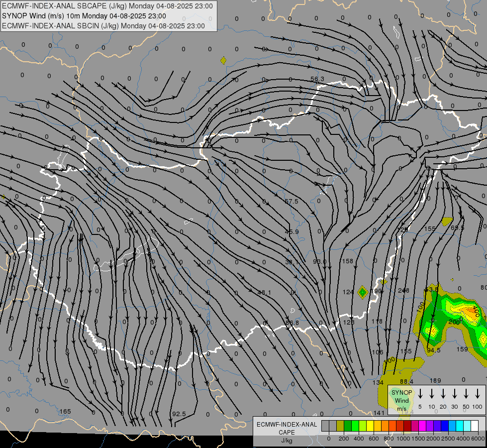Viewport: 487px width, 448px height.
Task: Click the 200 contour label in CAPE maximum
Action: tap(454, 323)
